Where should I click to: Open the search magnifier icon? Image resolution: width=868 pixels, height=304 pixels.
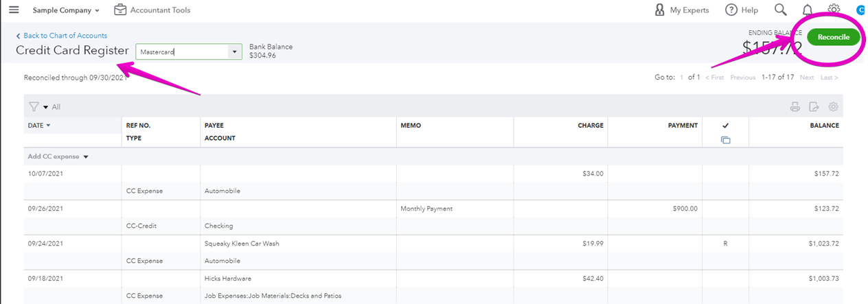pos(780,10)
